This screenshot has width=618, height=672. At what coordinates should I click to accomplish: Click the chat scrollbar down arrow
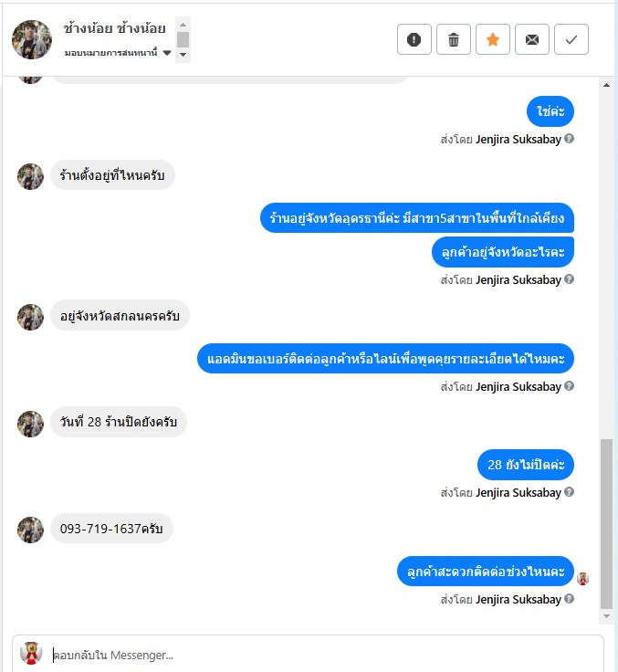point(606,616)
